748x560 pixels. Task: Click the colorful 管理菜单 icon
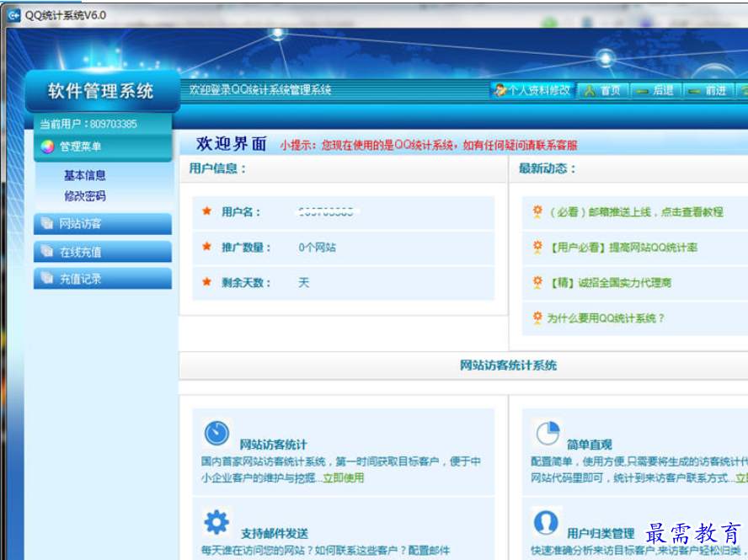point(47,147)
